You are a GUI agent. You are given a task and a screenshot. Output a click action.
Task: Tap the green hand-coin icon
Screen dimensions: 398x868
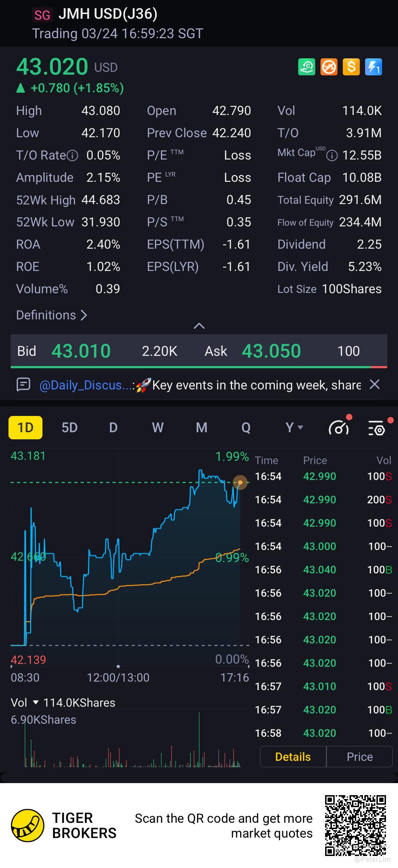(306, 67)
